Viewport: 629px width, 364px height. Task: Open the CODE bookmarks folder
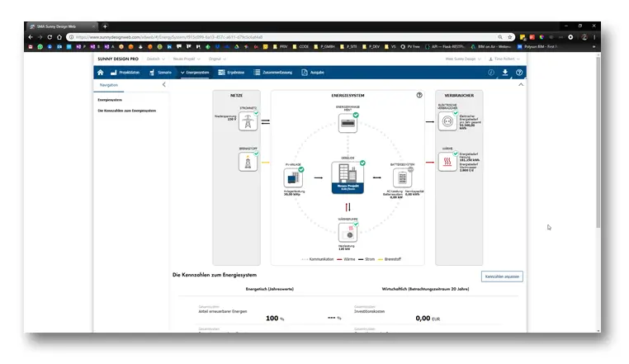(x=300, y=47)
